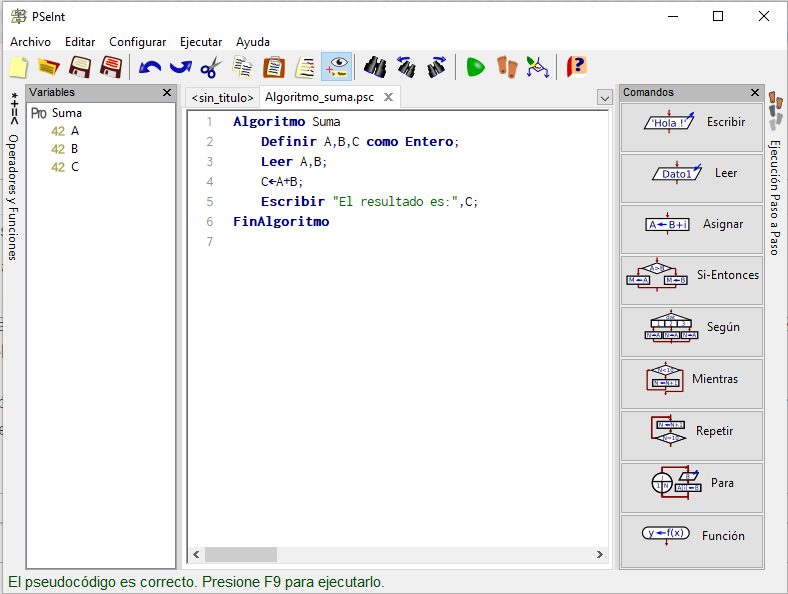This screenshot has width=788, height=594.
Task: Open the Ejecución Paso a Paso side panel
Action: pos(775,173)
